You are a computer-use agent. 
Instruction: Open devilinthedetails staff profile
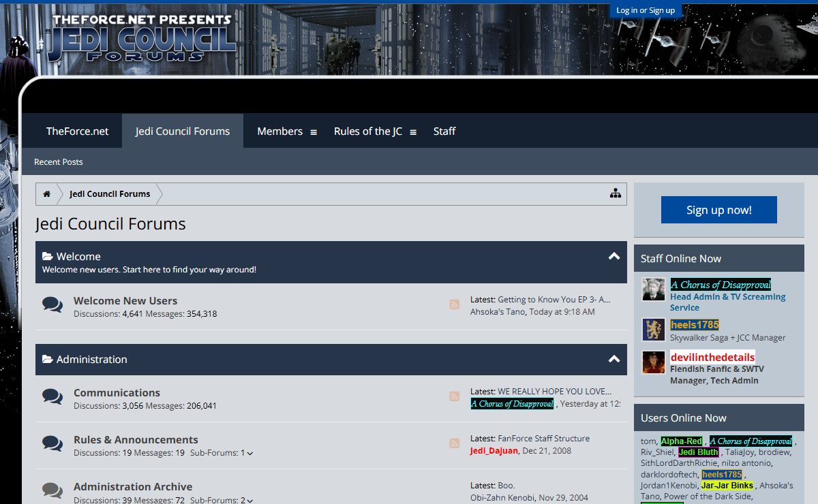coord(712,357)
